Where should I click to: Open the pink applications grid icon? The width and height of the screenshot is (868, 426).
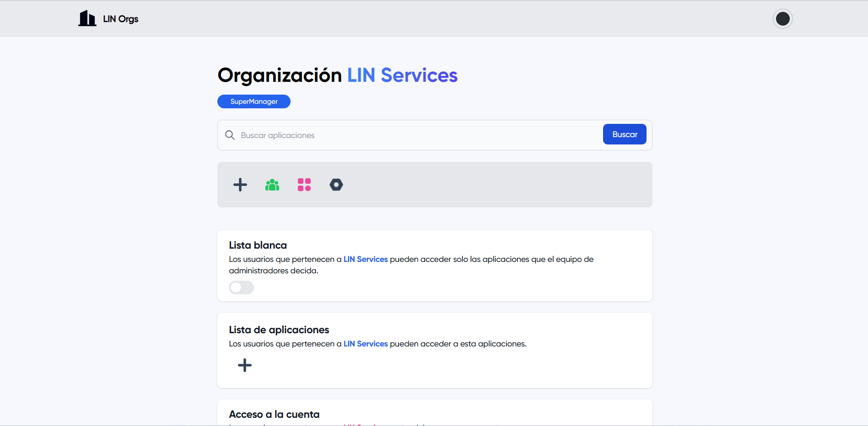[x=304, y=185]
